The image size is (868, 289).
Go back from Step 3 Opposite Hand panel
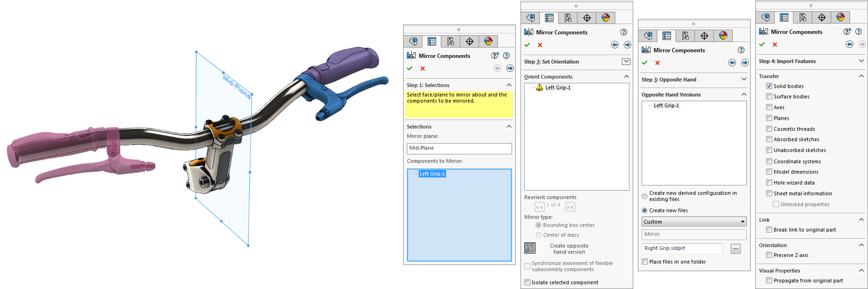(x=732, y=63)
